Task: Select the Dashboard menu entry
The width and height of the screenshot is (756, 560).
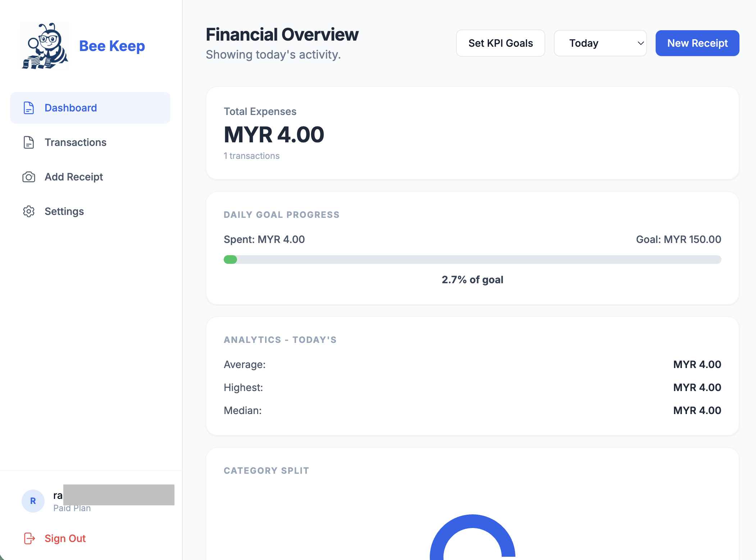Action: pyautogui.click(x=71, y=107)
